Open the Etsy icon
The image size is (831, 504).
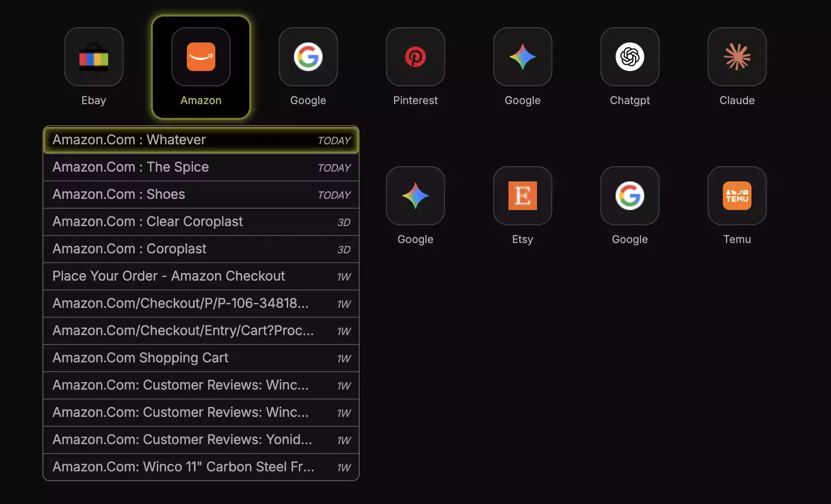(x=523, y=196)
